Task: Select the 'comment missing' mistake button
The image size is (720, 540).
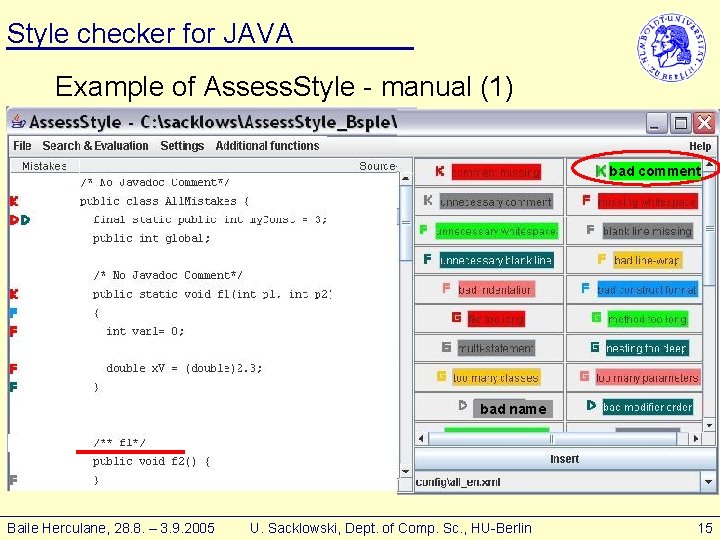Action: click(x=489, y=172)
